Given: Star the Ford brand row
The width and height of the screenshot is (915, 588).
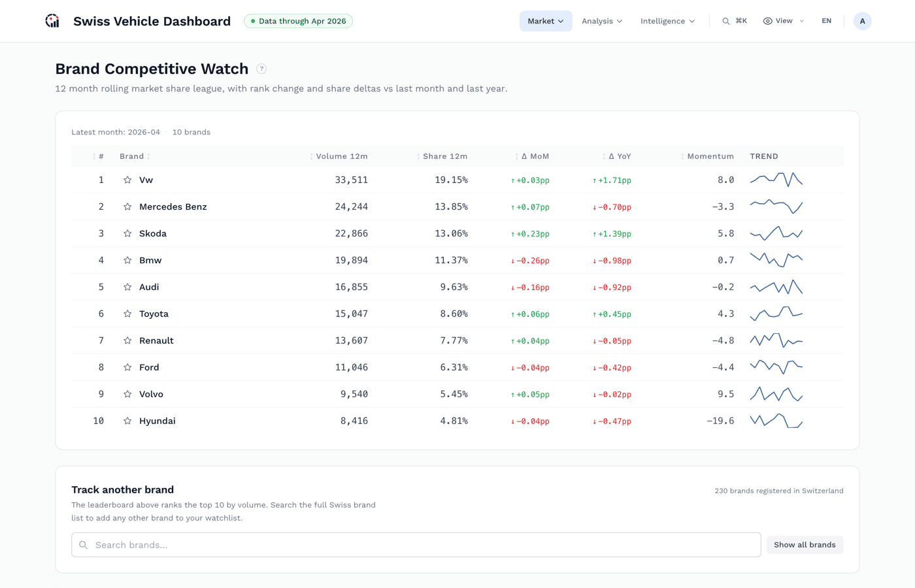Looking at the screenshot, I should [x=127, y=367].
